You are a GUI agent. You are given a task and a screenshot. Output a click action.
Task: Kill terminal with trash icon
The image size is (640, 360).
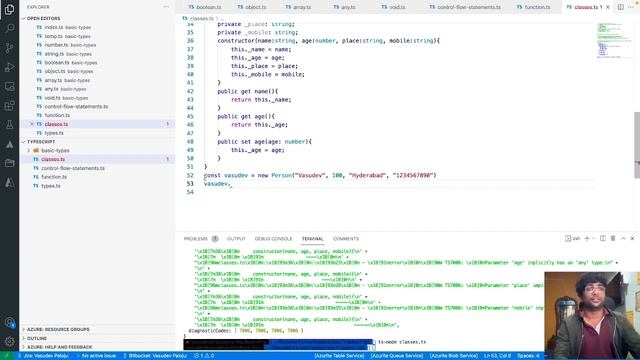pyautogui.click(x=613, y=238)
